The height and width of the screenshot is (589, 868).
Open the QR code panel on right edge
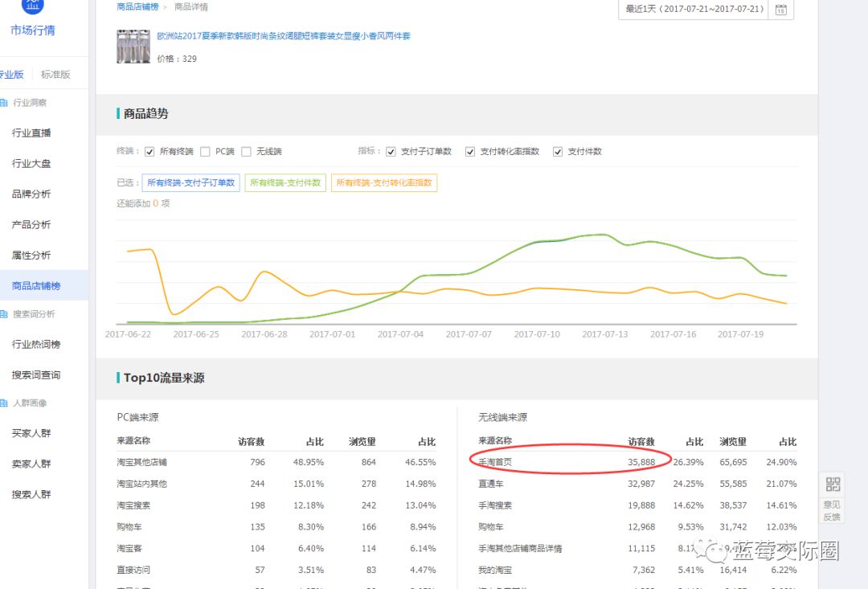(833, 484)
